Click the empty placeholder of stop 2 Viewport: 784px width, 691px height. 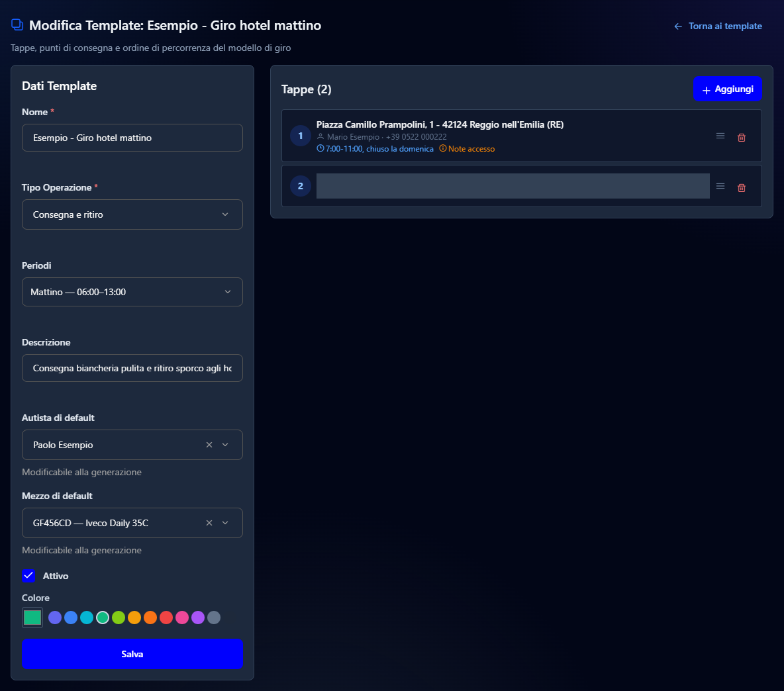[513, 186]
